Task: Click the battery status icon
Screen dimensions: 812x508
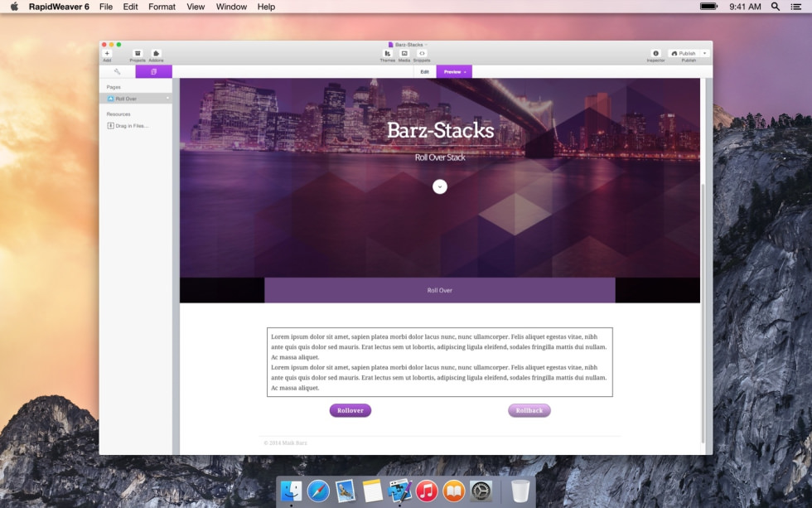Action: (x=708, y=6)
